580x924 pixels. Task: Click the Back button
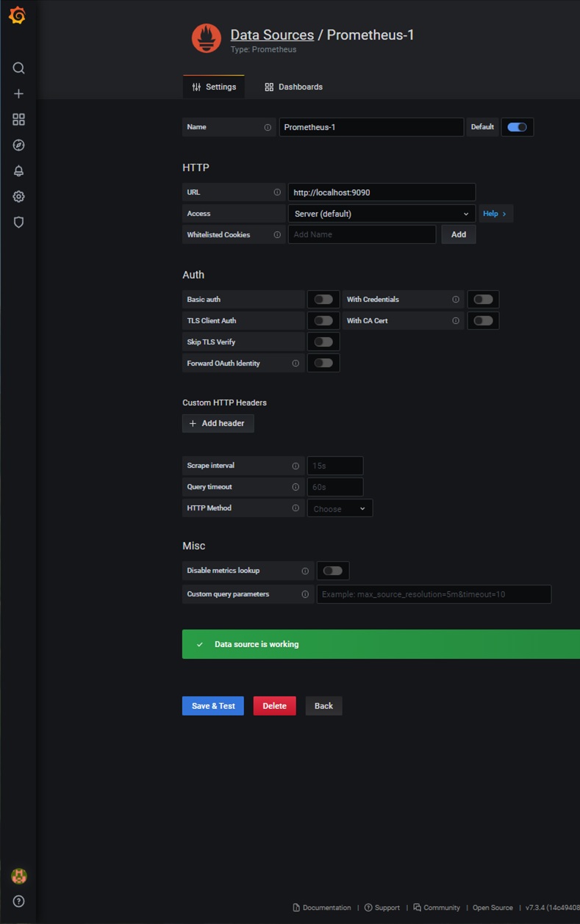pyautogui.click(x=324, y=706)
